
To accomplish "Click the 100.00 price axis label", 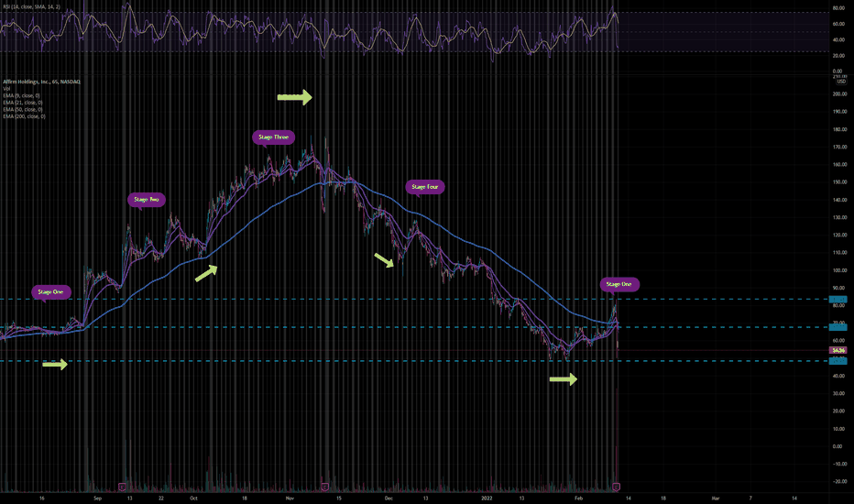I will click(x=840, y=270).
